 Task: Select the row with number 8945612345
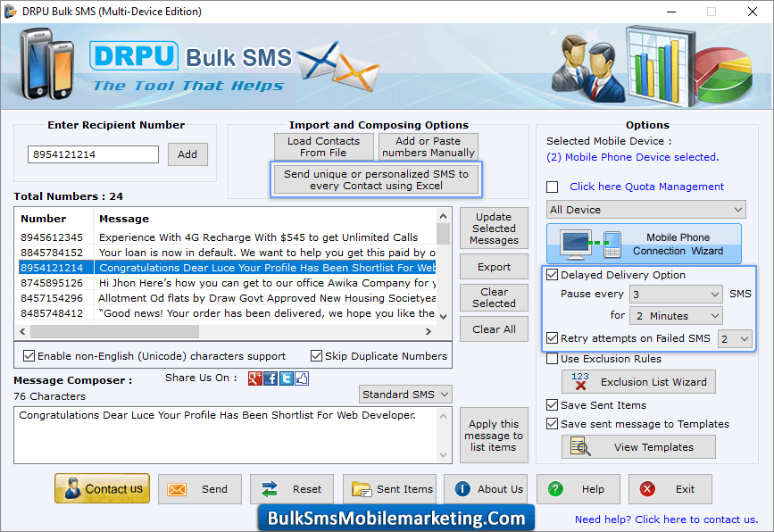tap(228, 237)
